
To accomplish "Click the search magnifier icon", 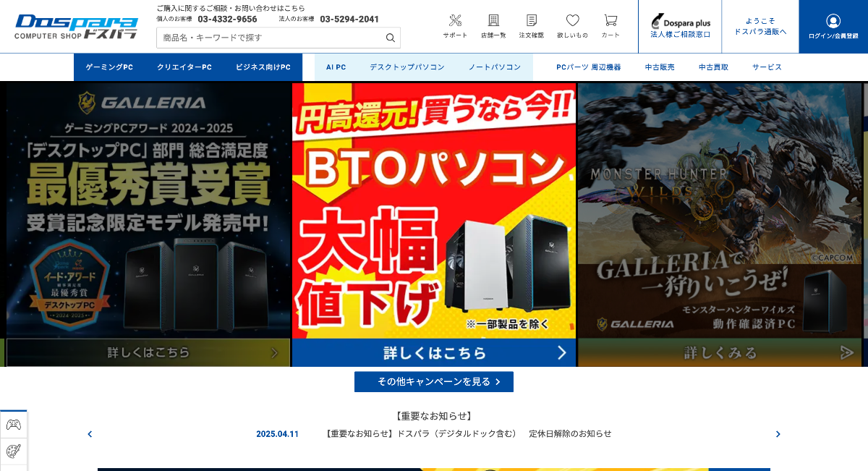I will [391, 38].
